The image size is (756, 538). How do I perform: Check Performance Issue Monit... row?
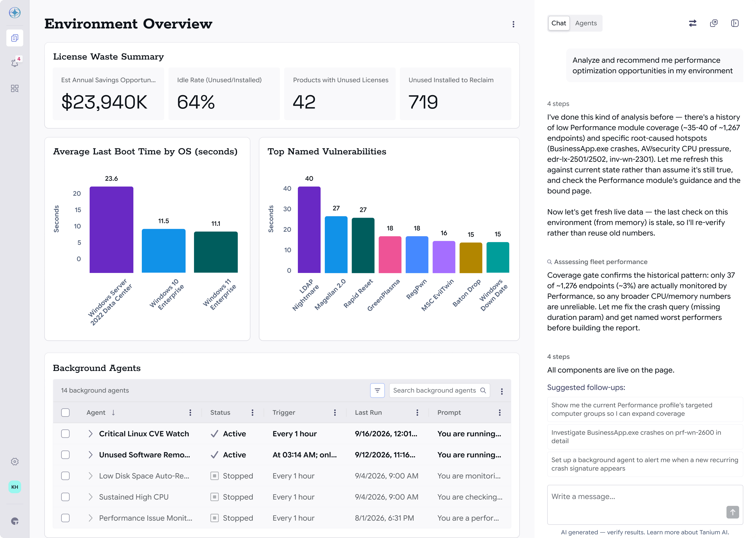tap(65, 518)
